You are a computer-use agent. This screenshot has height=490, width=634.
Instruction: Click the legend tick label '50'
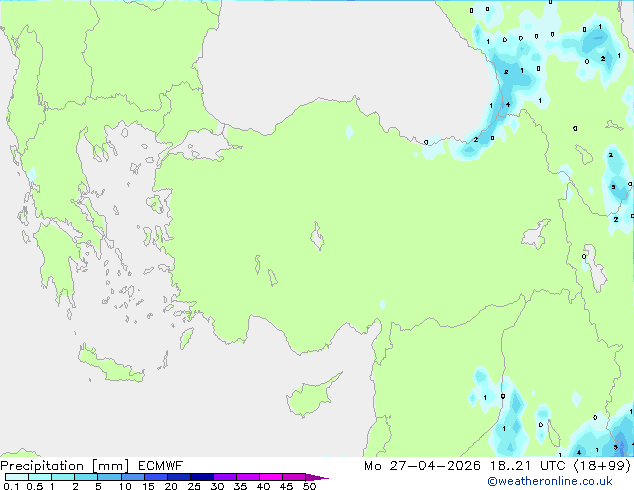310,486
